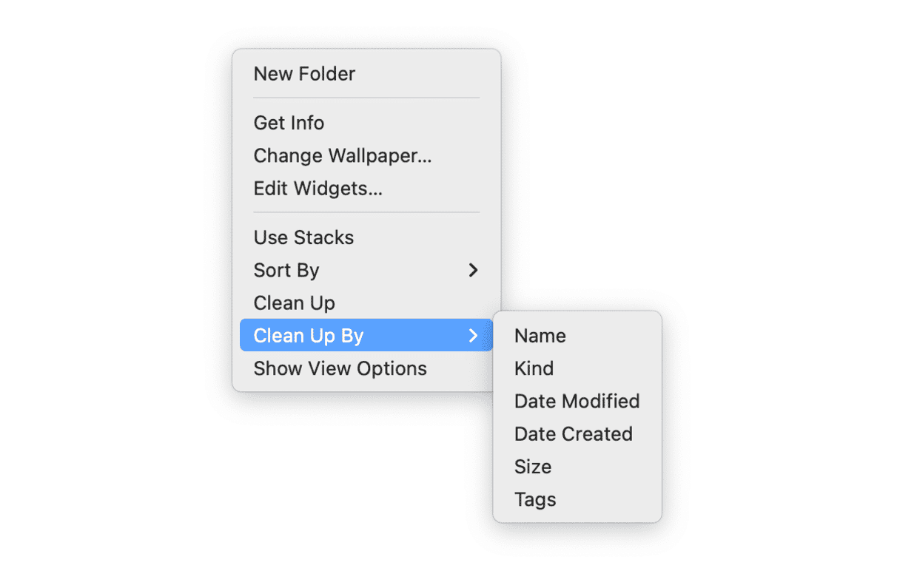Click the separator line below New Folder
900x588 pixels.
[x=366, y=98]
